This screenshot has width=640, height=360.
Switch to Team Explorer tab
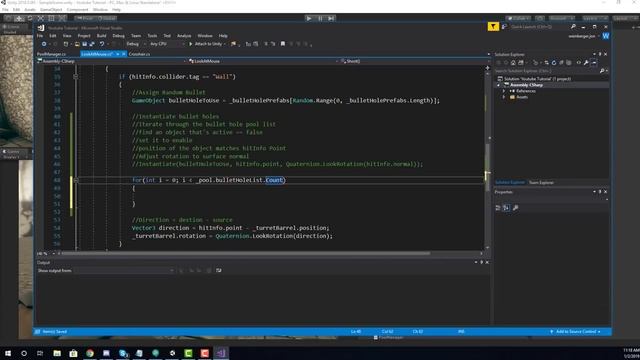point(541,182)
